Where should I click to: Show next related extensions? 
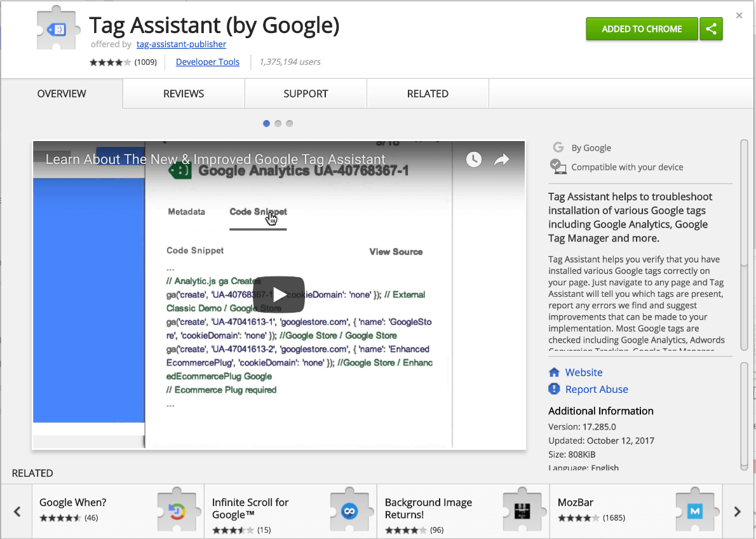737,512
